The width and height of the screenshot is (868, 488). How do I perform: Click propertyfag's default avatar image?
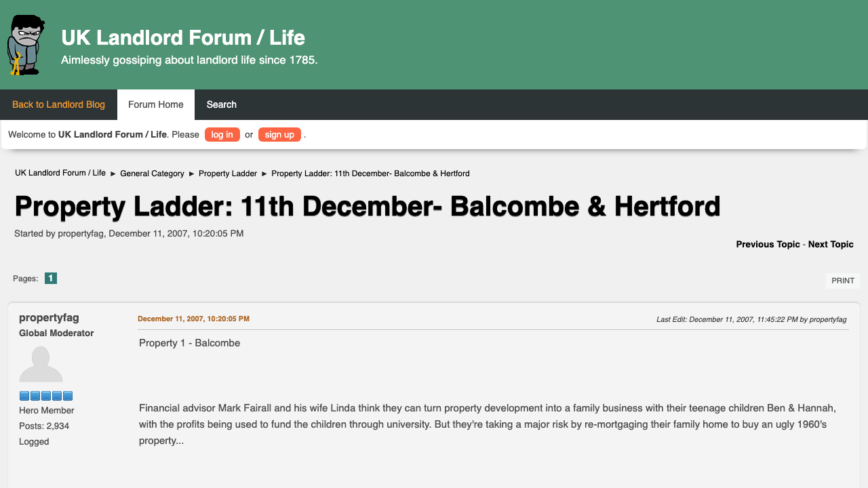pyautogui.click(x=41, y=365)
